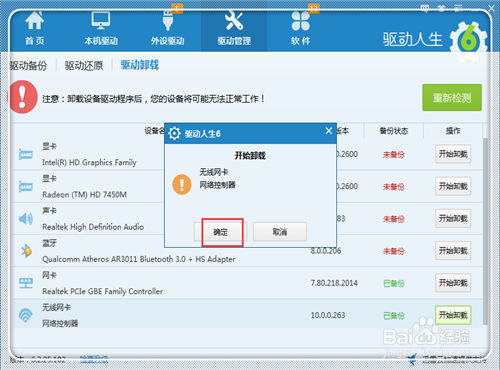Click 已备份 status for Realtek PCIe GBE

pos(393,283)
